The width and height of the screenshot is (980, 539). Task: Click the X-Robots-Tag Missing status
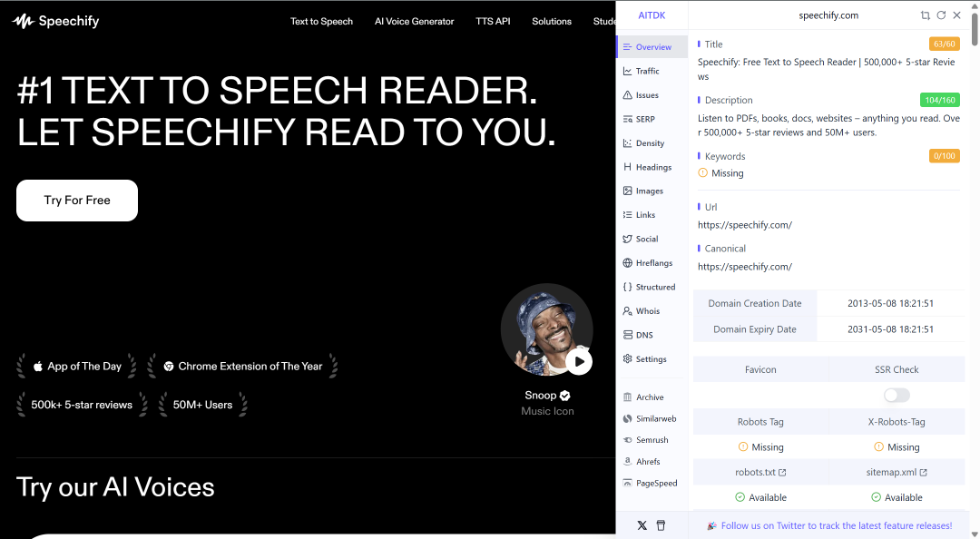pyautogui.click(x=897, y=447)
